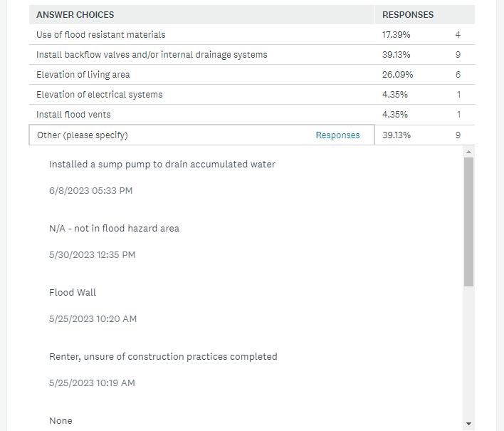The image size is (504, 431).
Task: Click the 'Elevation of living area' row
Action: point(83,75)
